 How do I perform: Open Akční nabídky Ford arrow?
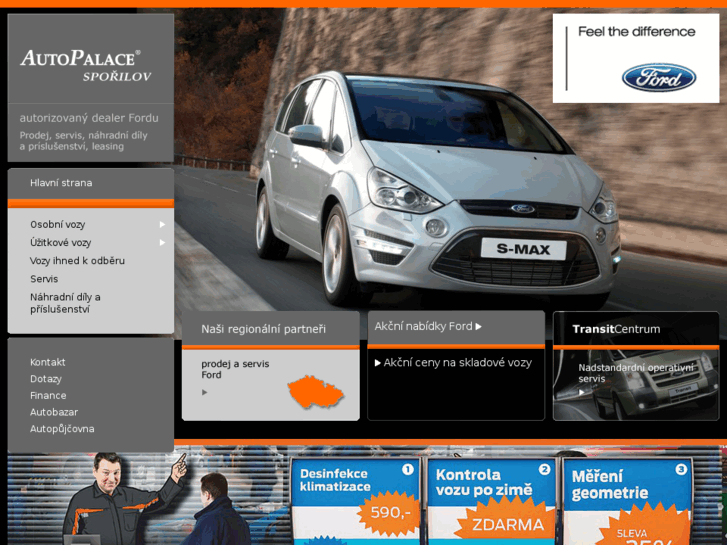478,327
